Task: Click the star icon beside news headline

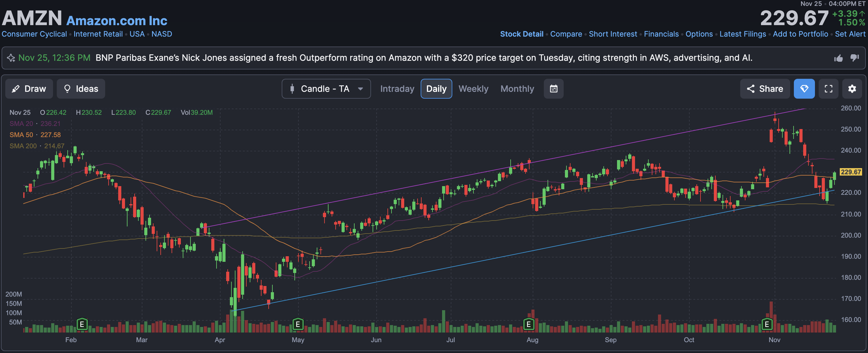Action: point(11,58)
